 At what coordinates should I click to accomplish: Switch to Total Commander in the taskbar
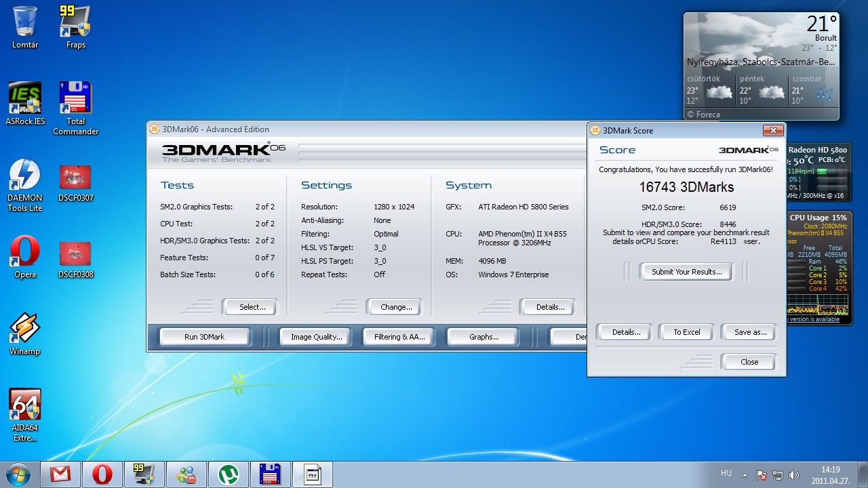(x=271, y=474)
